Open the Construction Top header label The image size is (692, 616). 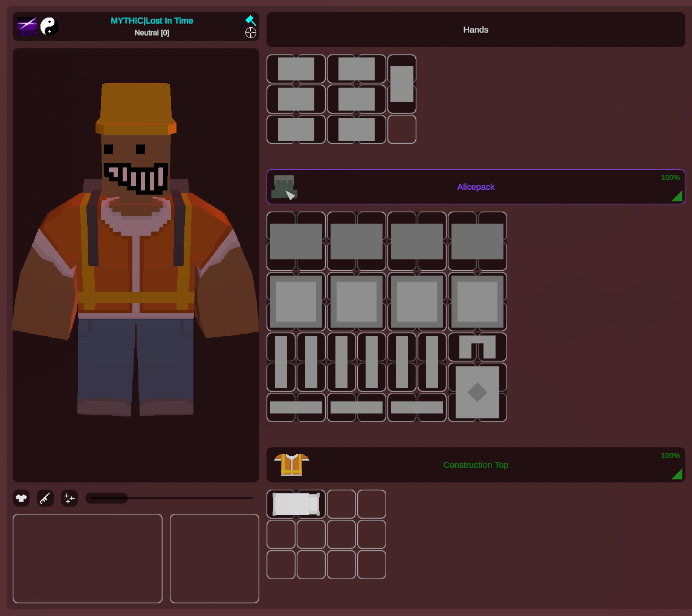click(476, 465)
